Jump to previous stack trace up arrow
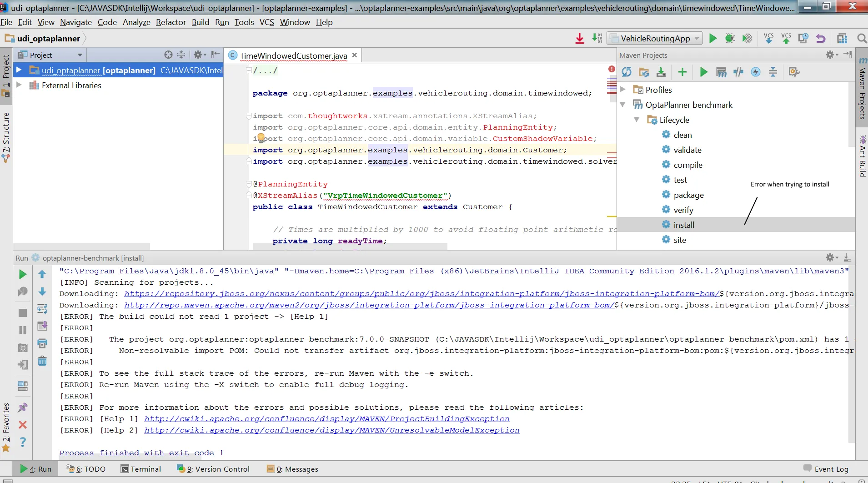The height and width of the screenshot is (483, 868). click(x=42, y=274)
